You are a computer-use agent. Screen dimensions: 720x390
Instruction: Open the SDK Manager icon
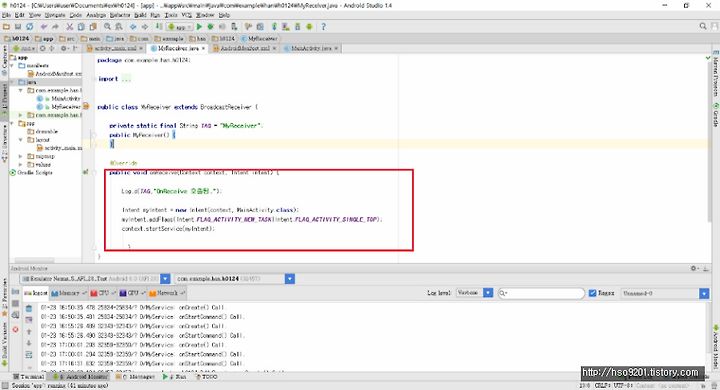(298, 27)
